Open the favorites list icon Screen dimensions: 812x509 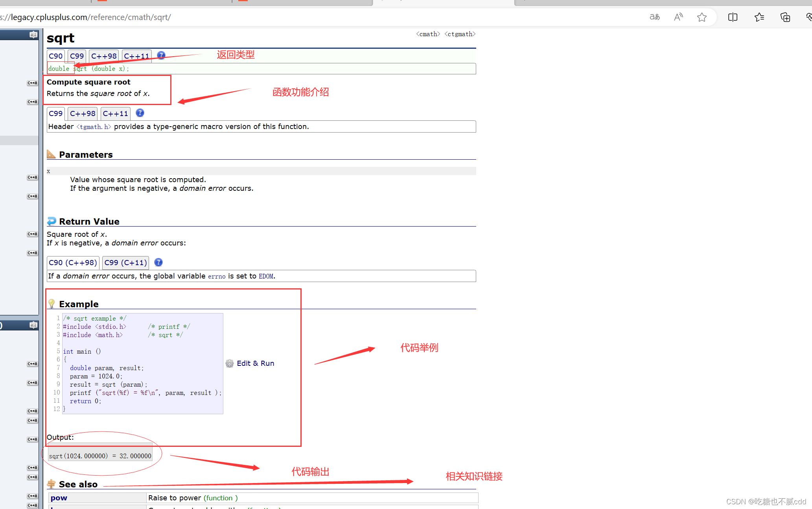tap(759, 17)
